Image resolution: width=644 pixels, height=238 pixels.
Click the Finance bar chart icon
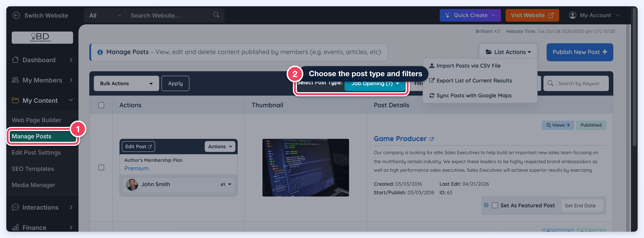pyautogui.click(x=15, y=227)
